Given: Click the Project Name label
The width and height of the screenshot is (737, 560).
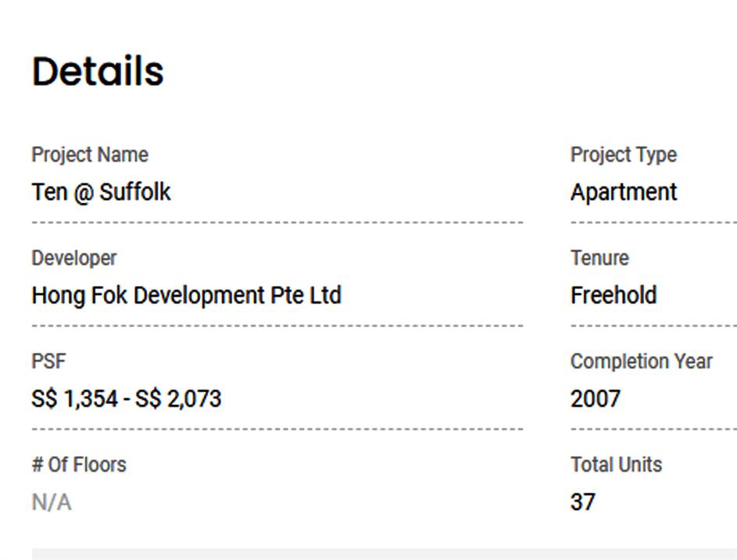Looking at the screenshot, I should [90, 155].
